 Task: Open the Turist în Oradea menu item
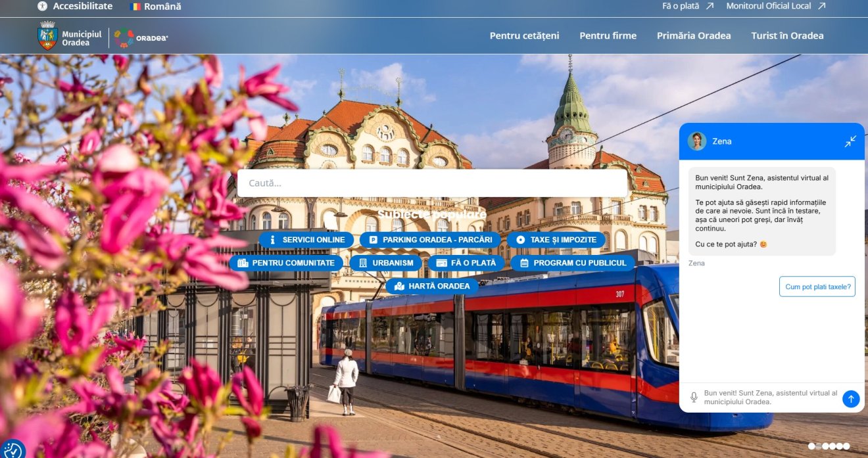787,35
